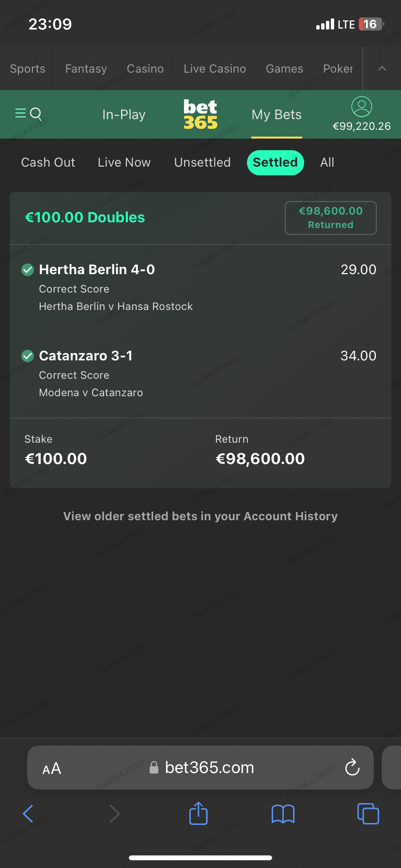Reload the page in Safari
The height and width of the screenshot is (868, 401).
click(x=352, y=767)
